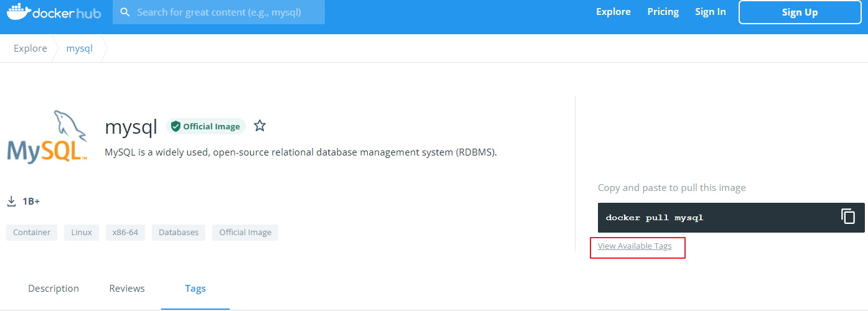Switch to the Reviews tab
868x311 pixels.
click(x=127, y=289)
